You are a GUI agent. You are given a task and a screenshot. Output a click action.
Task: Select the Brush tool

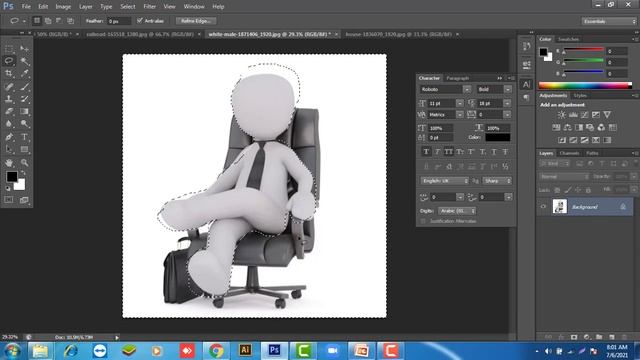click(24, 86)
